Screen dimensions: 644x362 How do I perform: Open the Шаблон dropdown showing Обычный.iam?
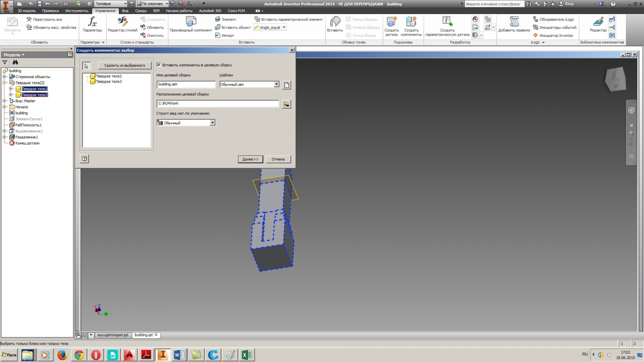[276, 84]
